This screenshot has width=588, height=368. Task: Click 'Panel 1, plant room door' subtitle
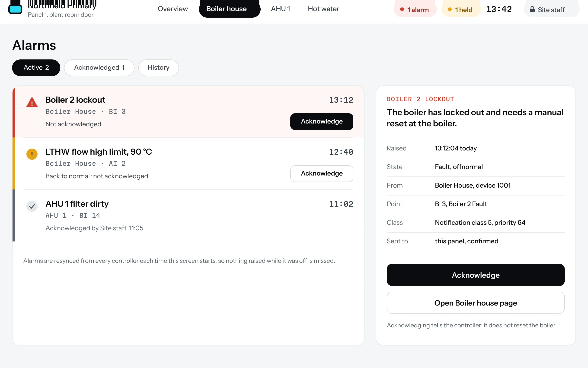pos(61,15)
